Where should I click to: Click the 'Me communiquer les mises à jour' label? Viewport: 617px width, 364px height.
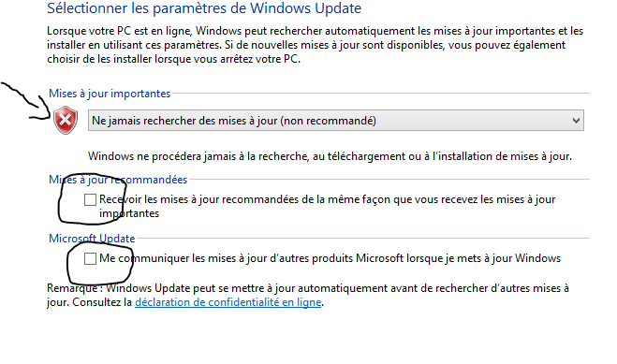[x=331, y=258]
